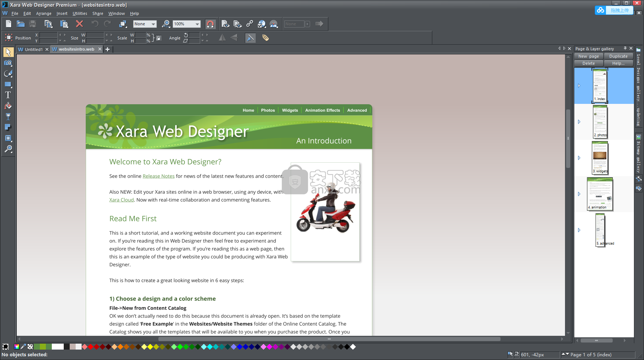
Task: Toggle the aspect ratio lock
Action: (x=158, y=38)
